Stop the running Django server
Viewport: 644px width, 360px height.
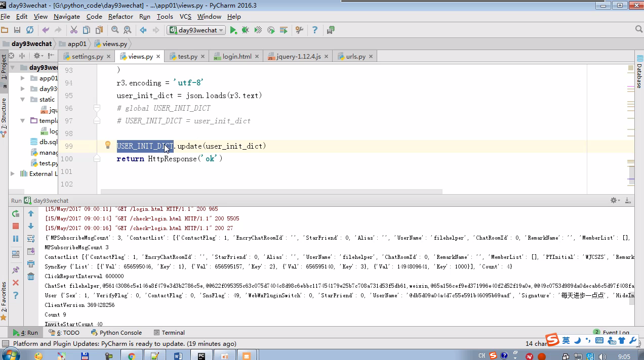(x=16, y=226)
